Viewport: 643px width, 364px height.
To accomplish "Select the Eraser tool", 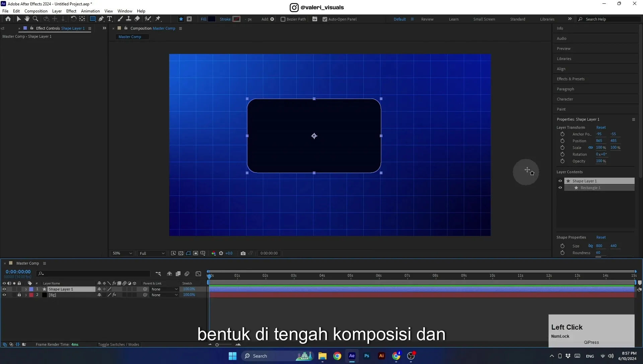I will click(x=137, y=19).
